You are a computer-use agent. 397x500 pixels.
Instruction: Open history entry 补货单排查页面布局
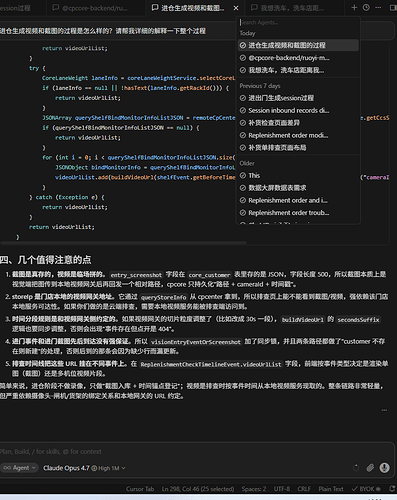tap(298, 147)
